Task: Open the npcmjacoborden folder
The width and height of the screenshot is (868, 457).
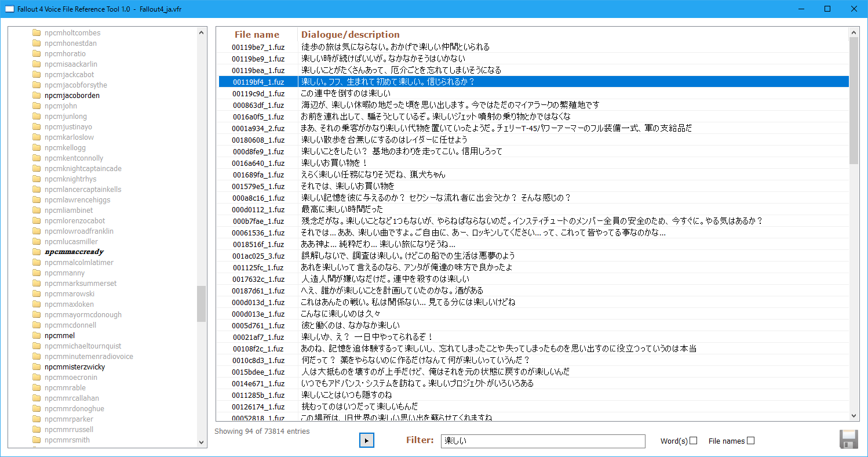Action: pyautogui.click(x=72, y=96)
